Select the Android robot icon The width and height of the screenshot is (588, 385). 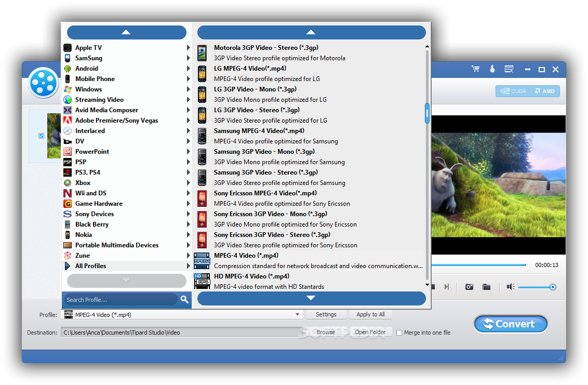[68, 69]
